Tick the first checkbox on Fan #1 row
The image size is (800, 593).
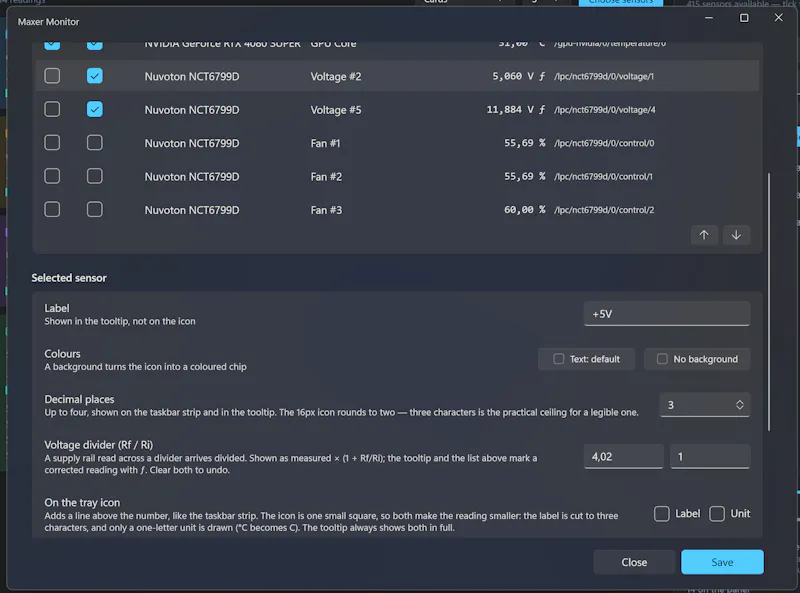[x=52, y=143]
